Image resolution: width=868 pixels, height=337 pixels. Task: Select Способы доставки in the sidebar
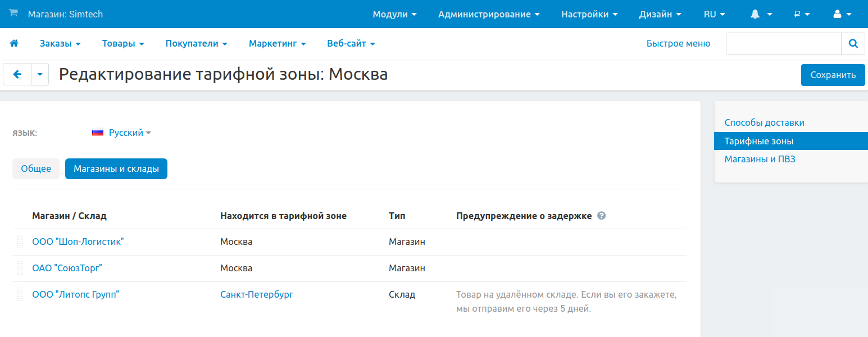coord(764,122)
